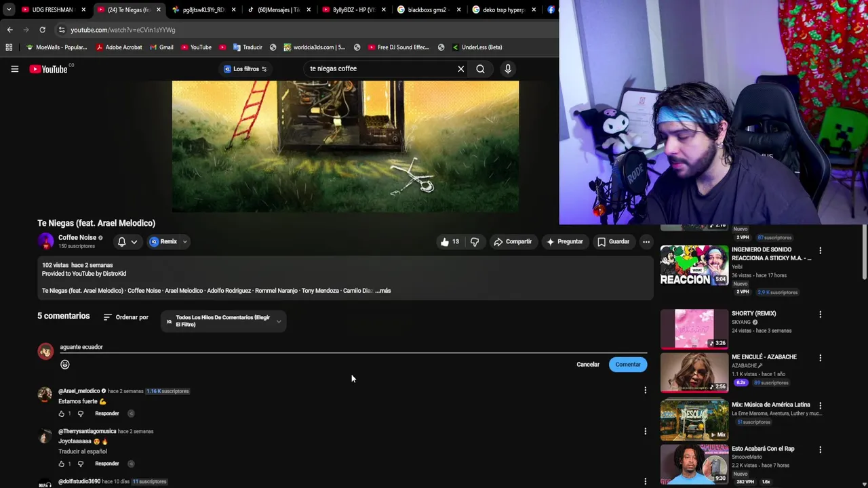Share the video using Compartir
Image resolution: width=868 pixels, height=488 pixels.
pyautogui.click(x=513, y=241)
